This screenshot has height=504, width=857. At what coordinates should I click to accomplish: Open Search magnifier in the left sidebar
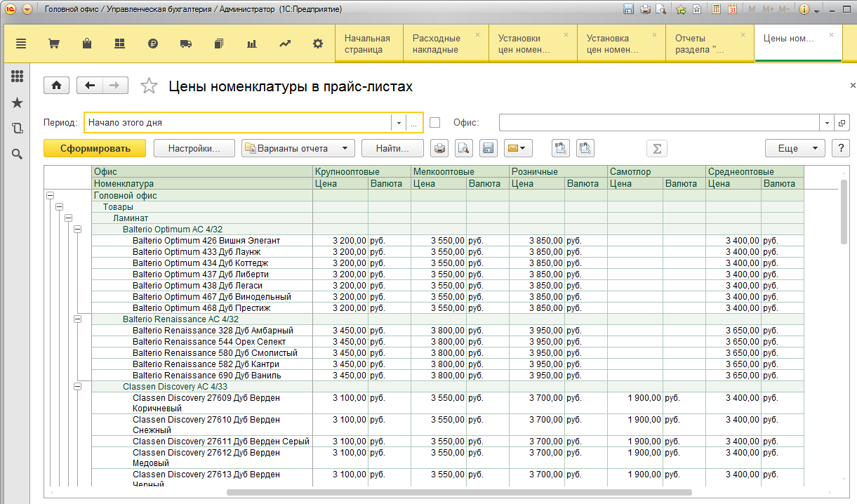18,154
